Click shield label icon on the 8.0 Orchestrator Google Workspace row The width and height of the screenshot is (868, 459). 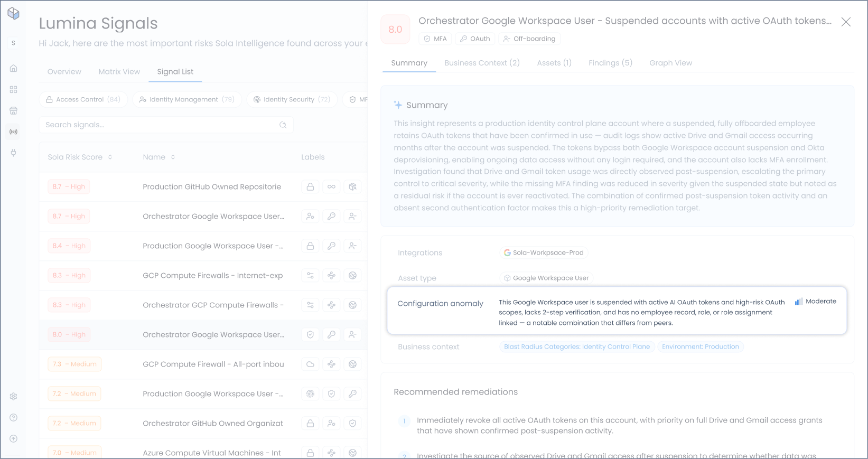point(311,334)
